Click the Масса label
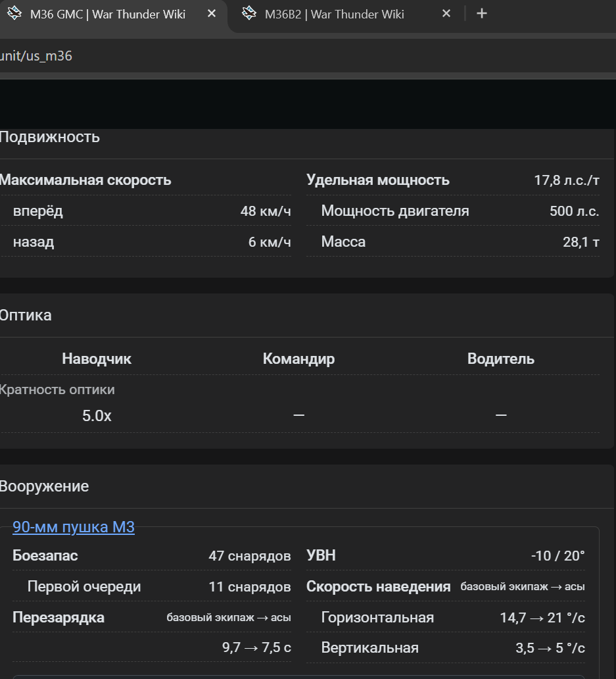The width and height of the screenshot is (616, 679). 343,241
